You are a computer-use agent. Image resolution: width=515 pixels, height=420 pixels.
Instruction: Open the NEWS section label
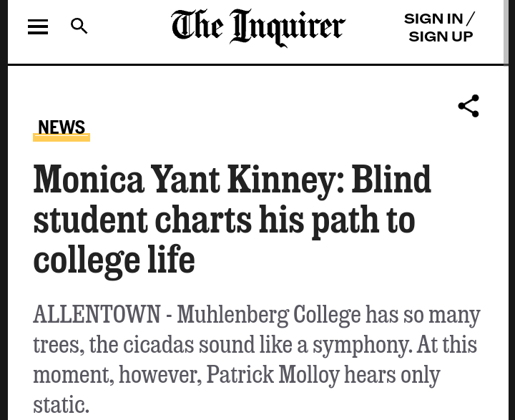point(62,127)
